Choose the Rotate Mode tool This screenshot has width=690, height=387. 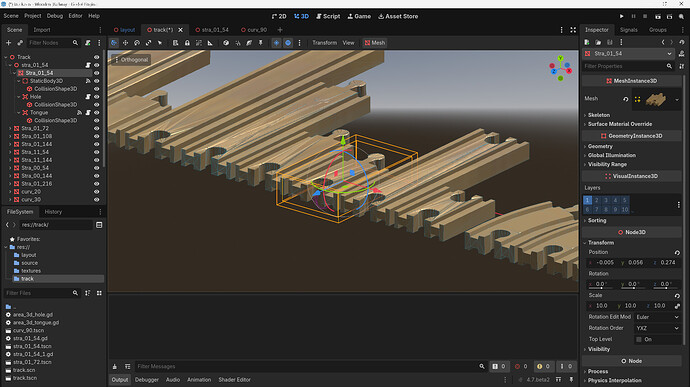[x=137, y=43]
